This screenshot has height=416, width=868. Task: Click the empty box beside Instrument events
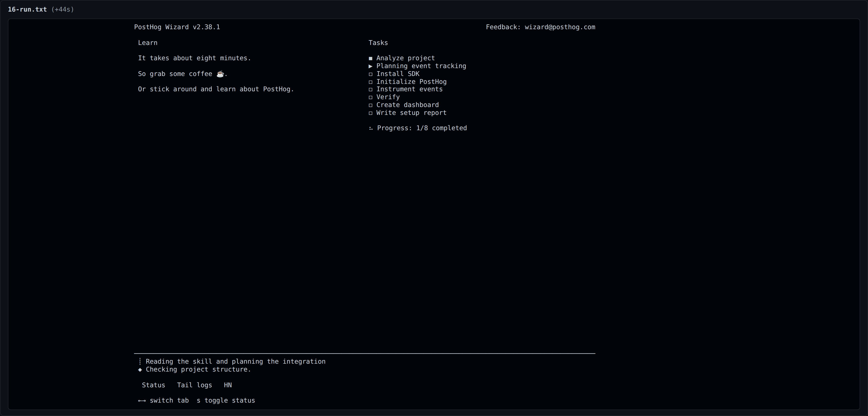371,90
